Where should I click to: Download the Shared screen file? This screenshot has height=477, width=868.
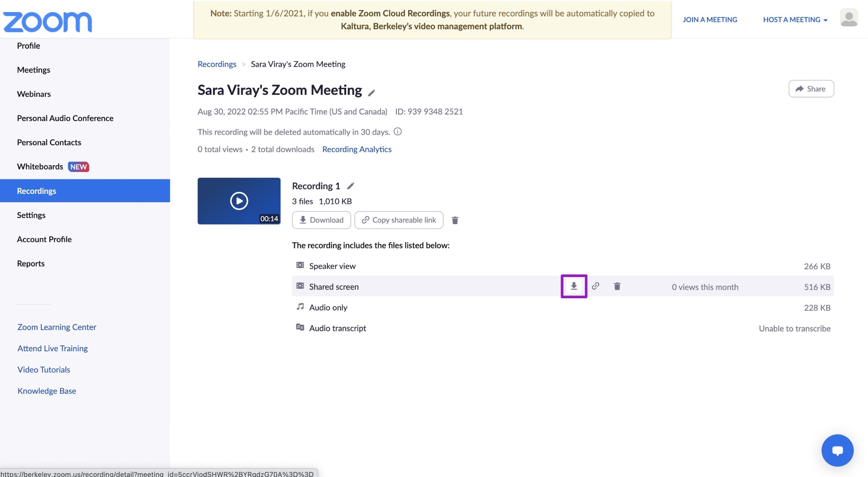573,286
